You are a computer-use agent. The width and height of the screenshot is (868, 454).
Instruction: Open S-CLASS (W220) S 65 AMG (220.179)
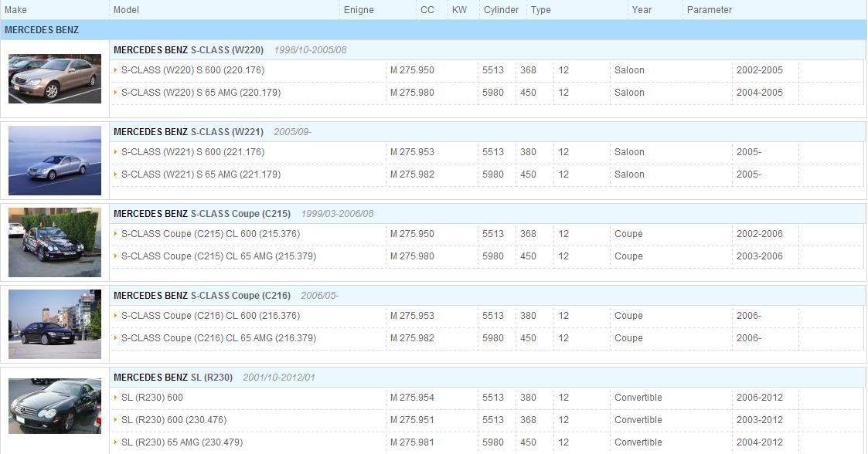coord(201,93)
